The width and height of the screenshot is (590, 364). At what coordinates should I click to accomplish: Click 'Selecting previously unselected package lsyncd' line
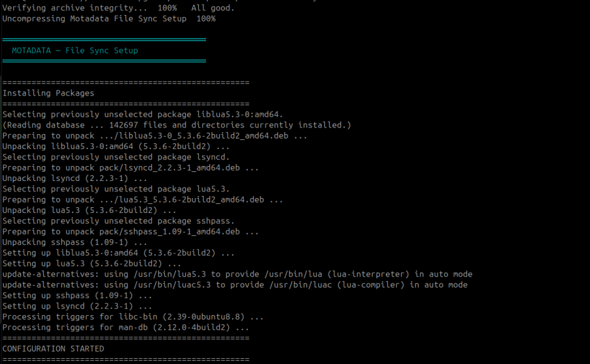(116, 157)
